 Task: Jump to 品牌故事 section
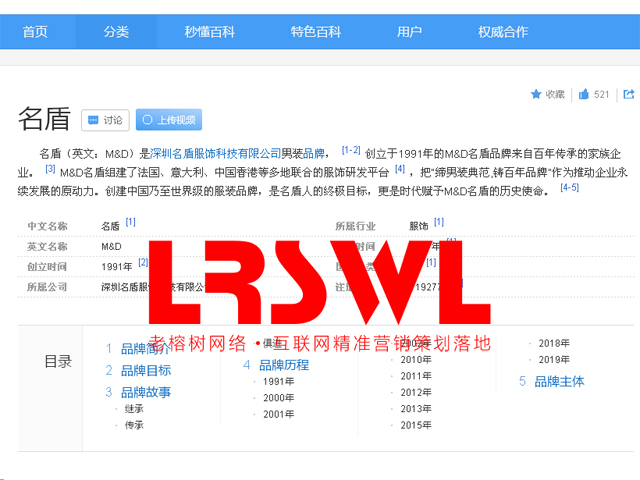click(x=145, y=392)
